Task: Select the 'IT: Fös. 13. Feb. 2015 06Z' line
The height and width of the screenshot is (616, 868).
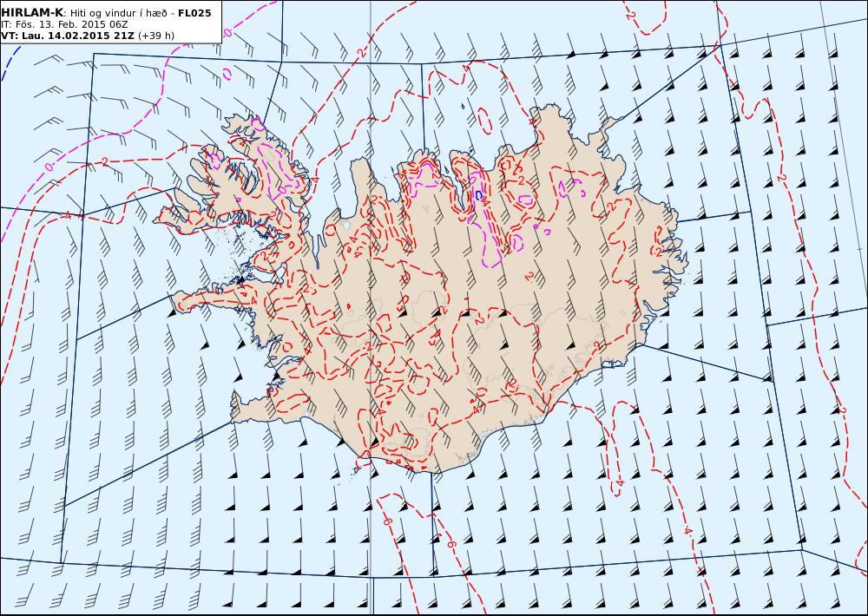Action: click(x=64, y=24)
